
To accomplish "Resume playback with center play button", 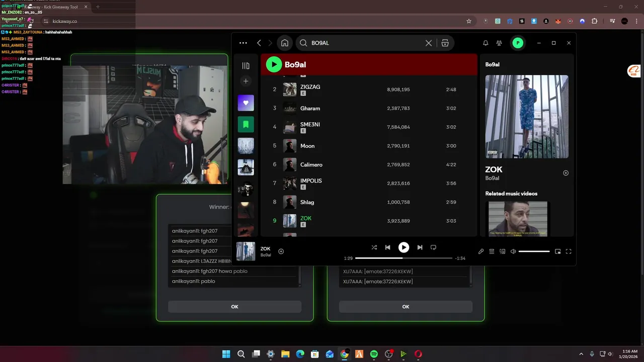I will coord(404,247).
